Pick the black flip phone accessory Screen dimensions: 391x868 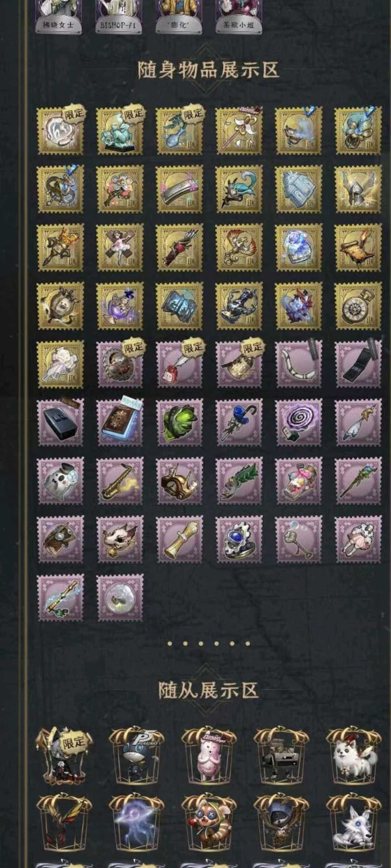(358, 364)
